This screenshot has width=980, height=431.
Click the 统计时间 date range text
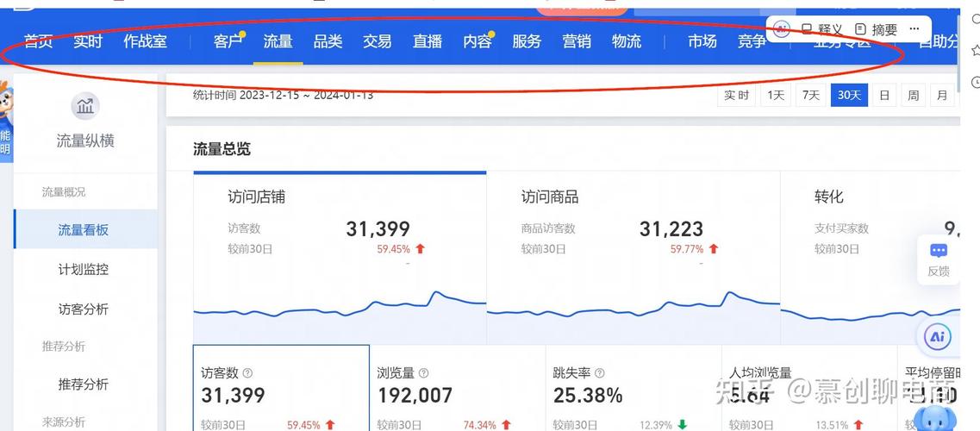point(283,95)
